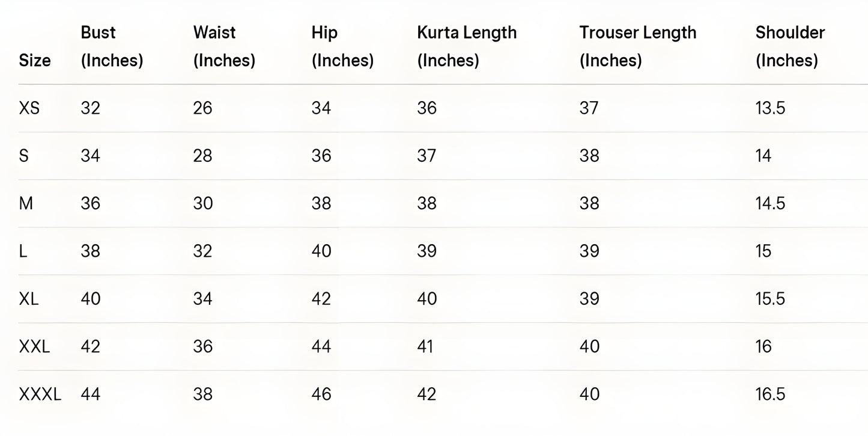868x436 pixels.
Task: Click the kurta length 41 cell
Action: point(425,346)
